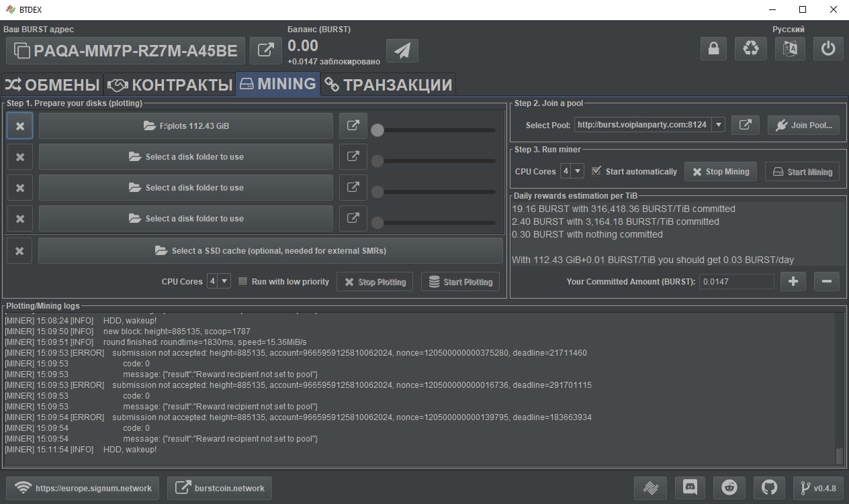849x504 pixels.
Task: Select the MINING tab
Action: [x=278, y=85]
